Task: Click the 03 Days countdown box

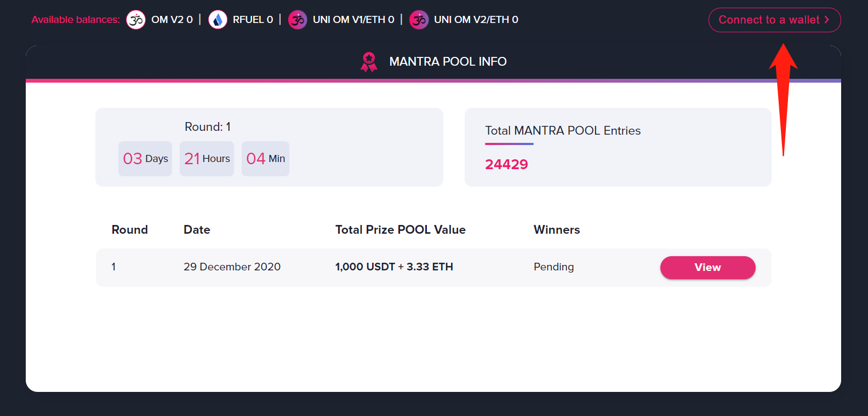Action: pyautogui.click(x=145, y=159)
